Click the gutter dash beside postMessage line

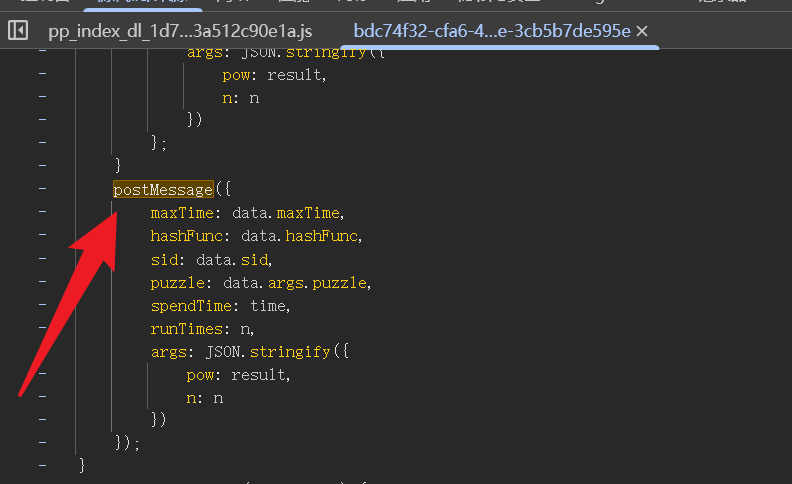(42, 188)
